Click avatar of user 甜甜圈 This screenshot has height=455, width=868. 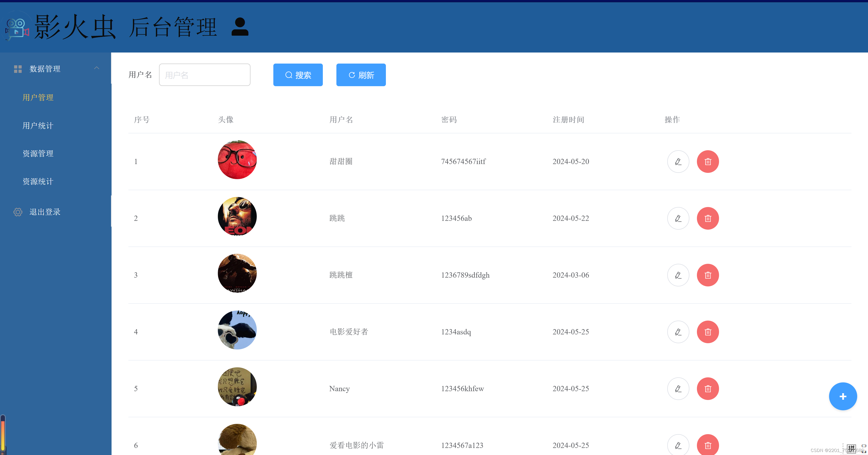point(237,160)
